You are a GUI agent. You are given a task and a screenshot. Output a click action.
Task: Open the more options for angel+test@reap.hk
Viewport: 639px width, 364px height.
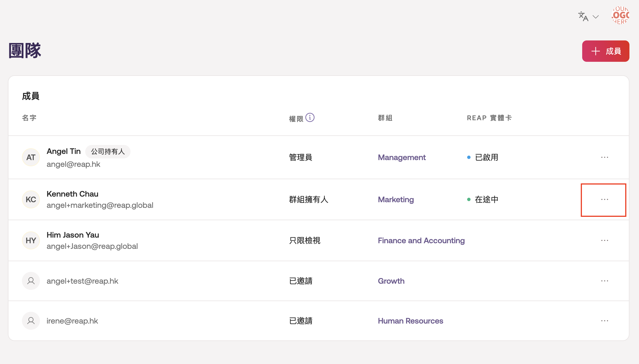[x=604, y=281]
